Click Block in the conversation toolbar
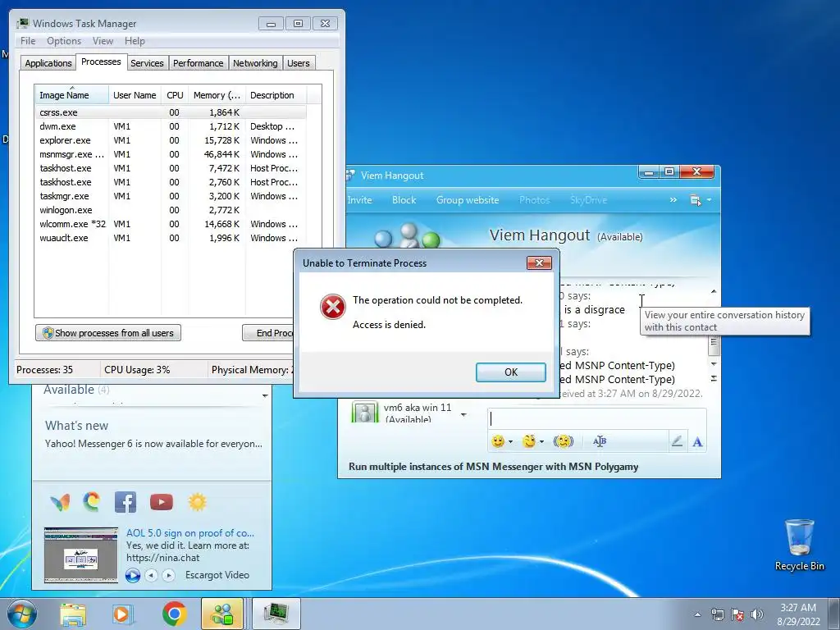 tap(404, 200)
